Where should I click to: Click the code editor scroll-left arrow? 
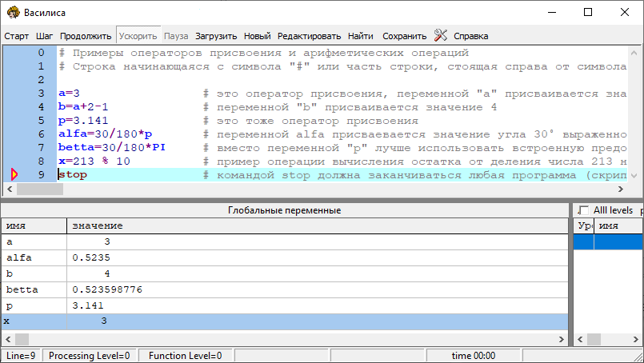pos(10,189)
